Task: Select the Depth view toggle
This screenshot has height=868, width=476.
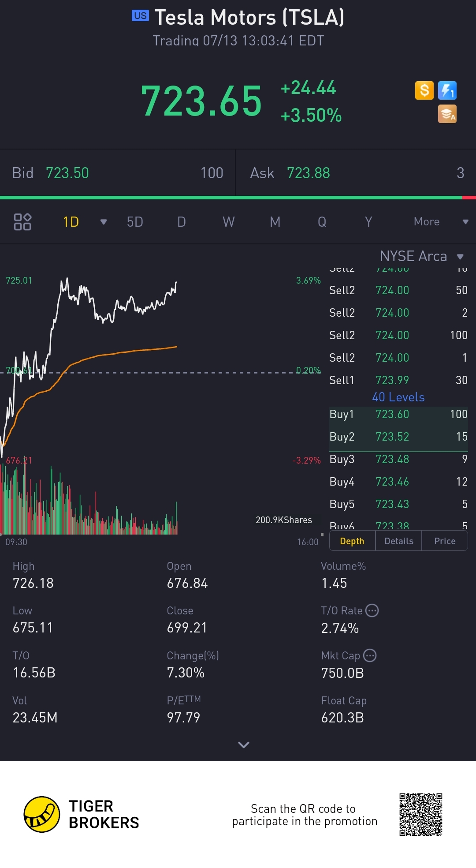Action: click(352, 541)
